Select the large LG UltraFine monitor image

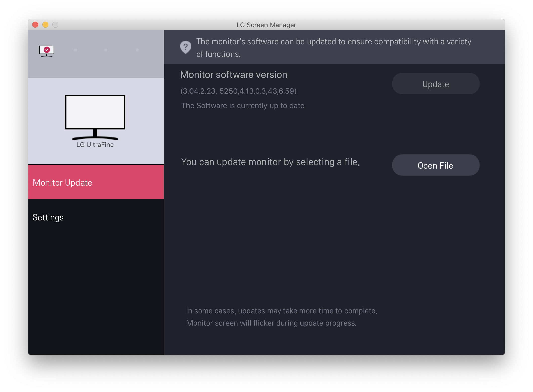(x=95, y=117)
